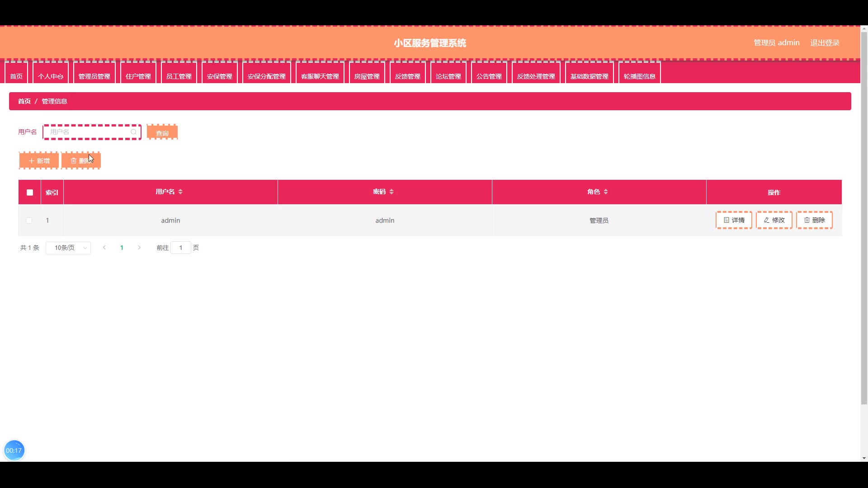Viewport: 868px width, 488px height.
Task: Open the 安保管理 navigation tab
Action: pos(220,73)
